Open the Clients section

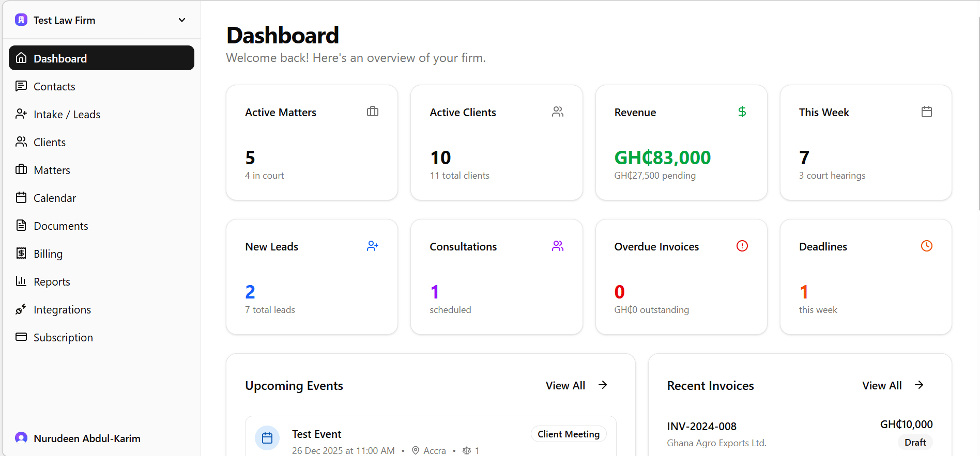pyautogui.click(x=101, y=142)
